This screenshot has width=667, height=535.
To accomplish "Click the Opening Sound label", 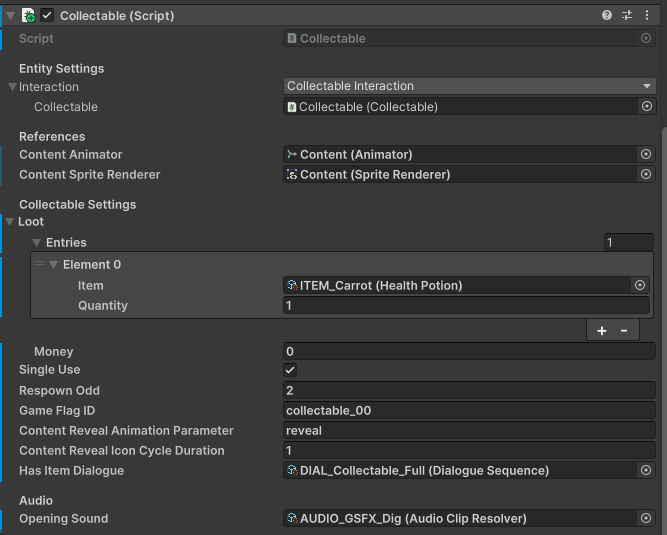I will point(64,518).
